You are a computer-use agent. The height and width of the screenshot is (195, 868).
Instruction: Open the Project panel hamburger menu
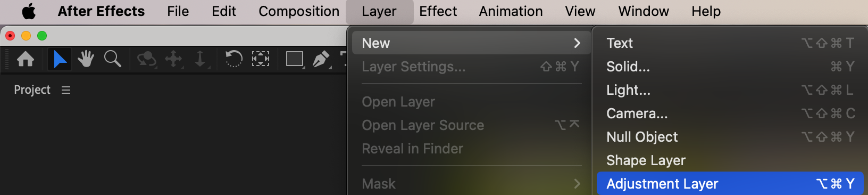point(66,90)
